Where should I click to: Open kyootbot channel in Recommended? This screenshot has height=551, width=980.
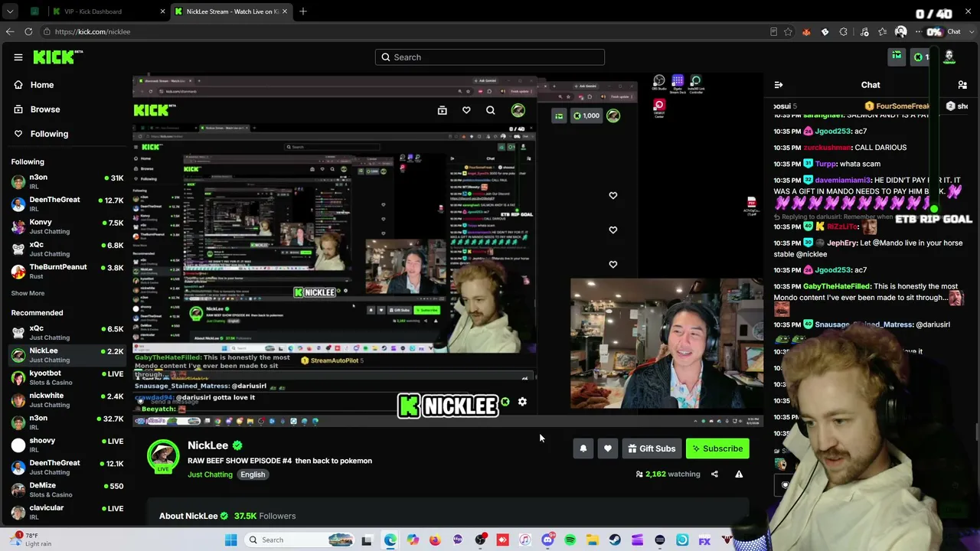[67, 378]
